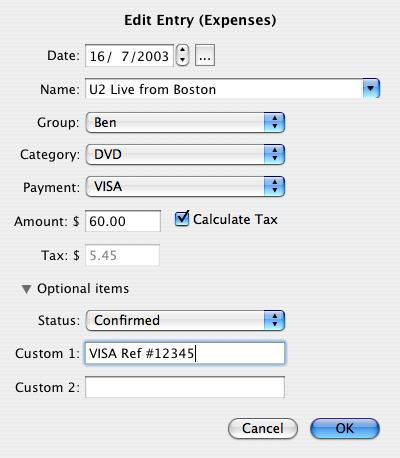Viewport: 400px width, 458px height.
Task: Open the date picker ellipsis button
Action: 205,55
